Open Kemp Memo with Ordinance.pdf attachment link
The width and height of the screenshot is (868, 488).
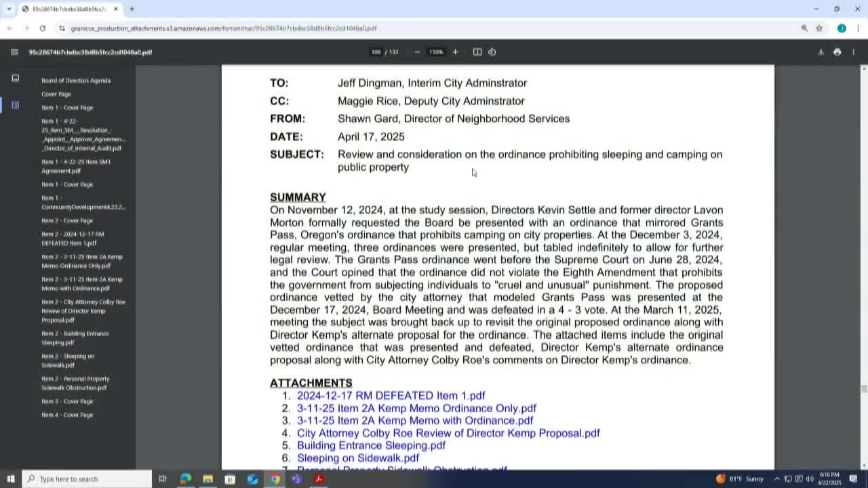click(x=415, y=421)
